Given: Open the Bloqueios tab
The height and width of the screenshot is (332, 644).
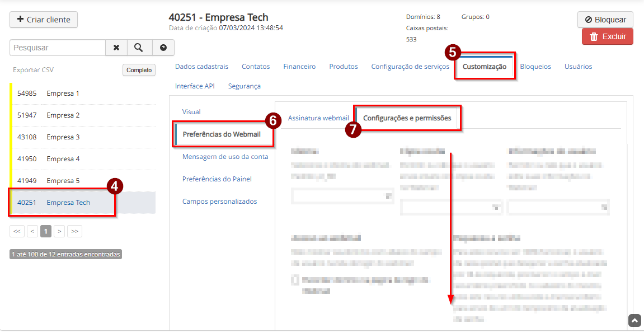Looking at the screenshot, I should pyautogui.click(x=535, y=67).
